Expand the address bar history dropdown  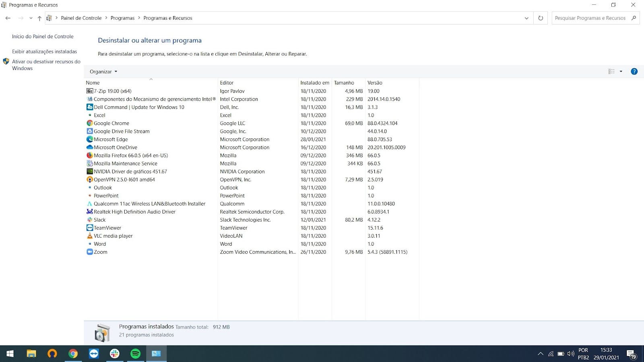click(526, 18)
